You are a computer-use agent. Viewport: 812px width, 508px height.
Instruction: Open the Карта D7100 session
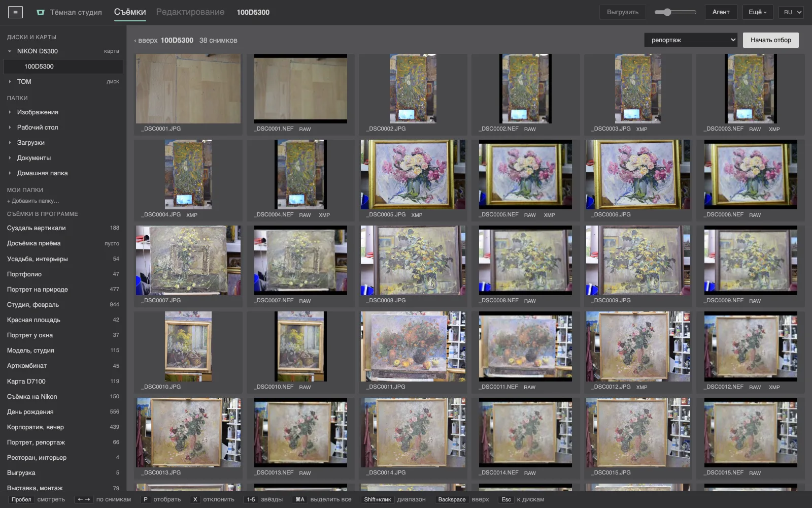[63, 382]
